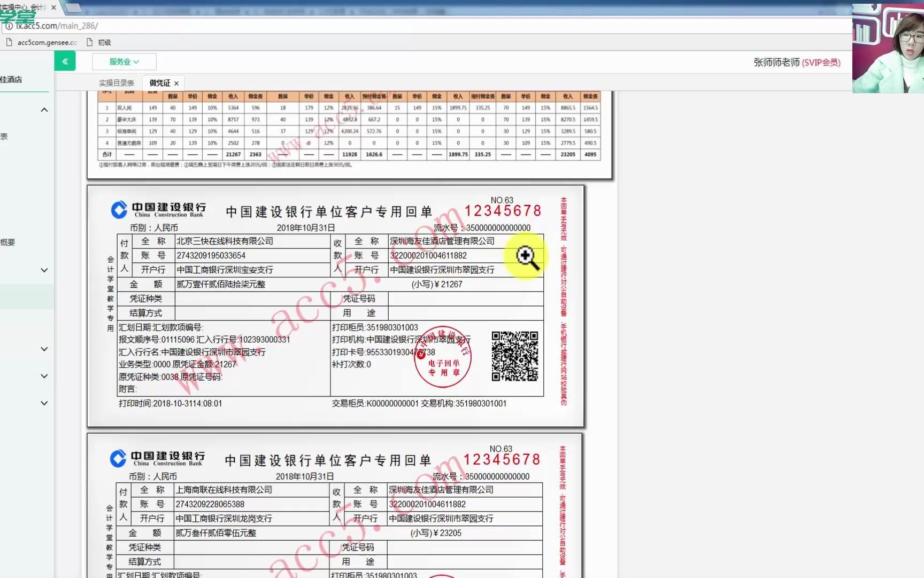
Task: Click payer account 2743209228065388
Action: 210,505
